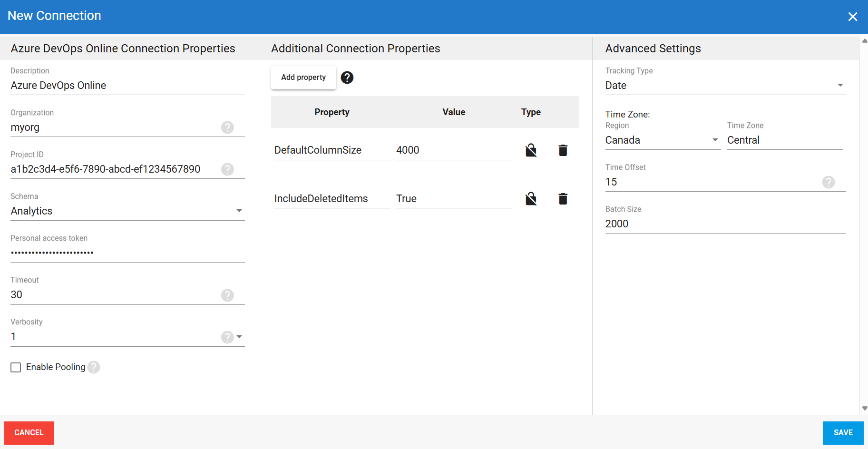The image size is (868, 449).
Task: Click the Azure DevOps Online Connection Properties heading
Action: click(x=123, y=49)
